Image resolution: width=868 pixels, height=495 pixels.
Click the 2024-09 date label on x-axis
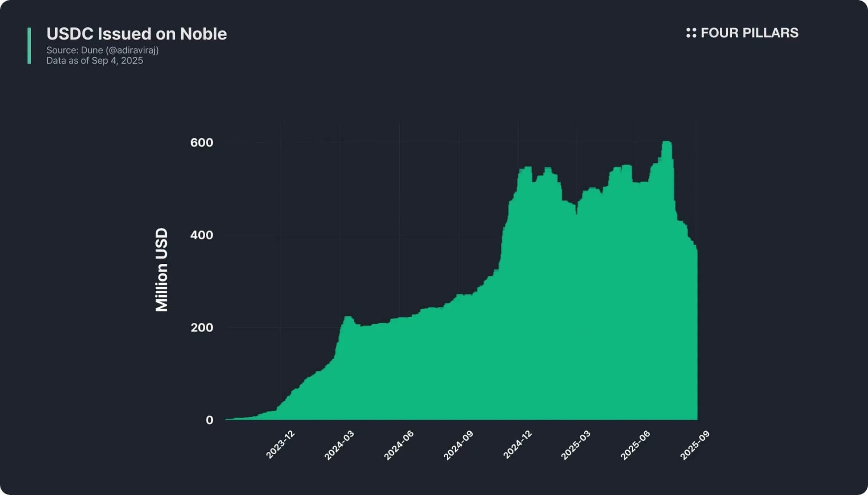(x=458, y=446)
